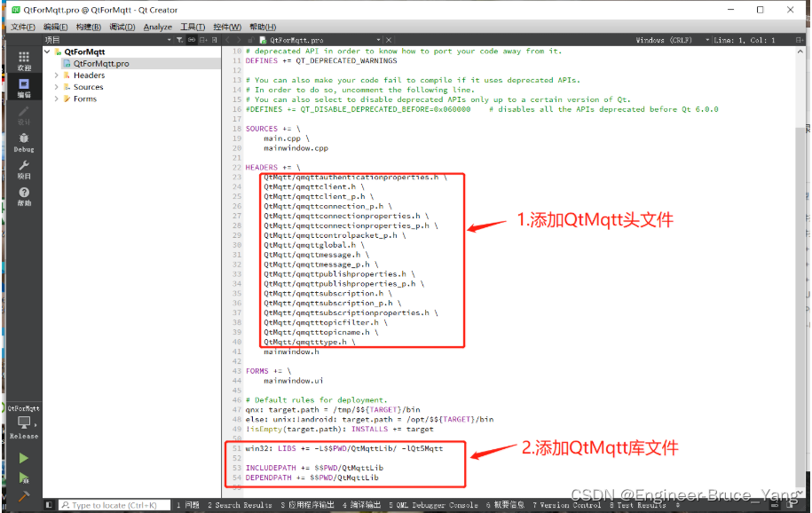Open the 文件(F) File menu
812x513 pixels.
coord(23,27)
